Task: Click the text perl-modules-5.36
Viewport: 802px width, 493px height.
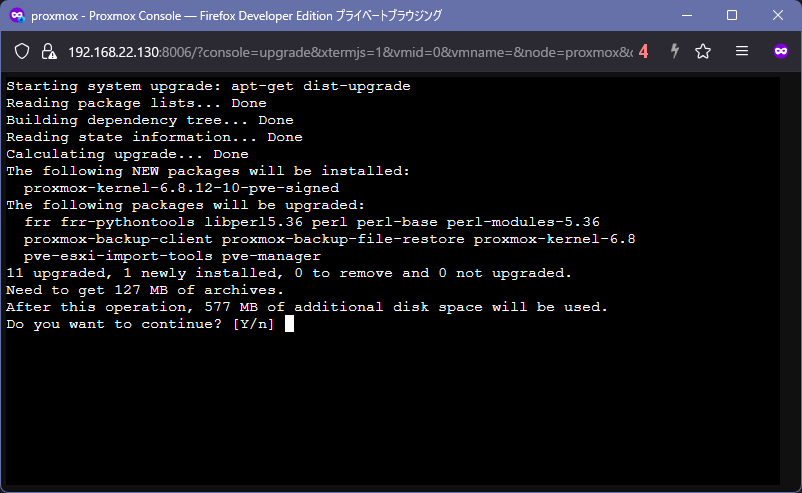Action: pyautogui.click(x=523, y=222)
